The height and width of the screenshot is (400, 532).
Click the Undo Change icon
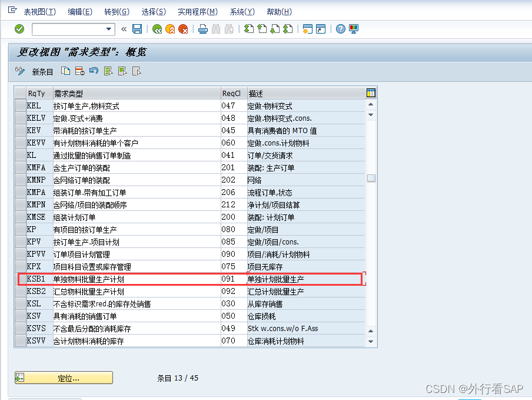pyautogui.click(x=94, y=71)
